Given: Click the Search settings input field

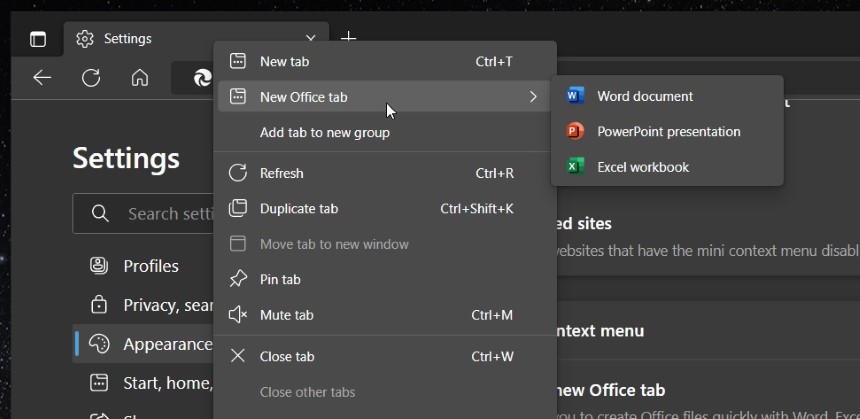Looking at the screenshot, I should [144, 213].
